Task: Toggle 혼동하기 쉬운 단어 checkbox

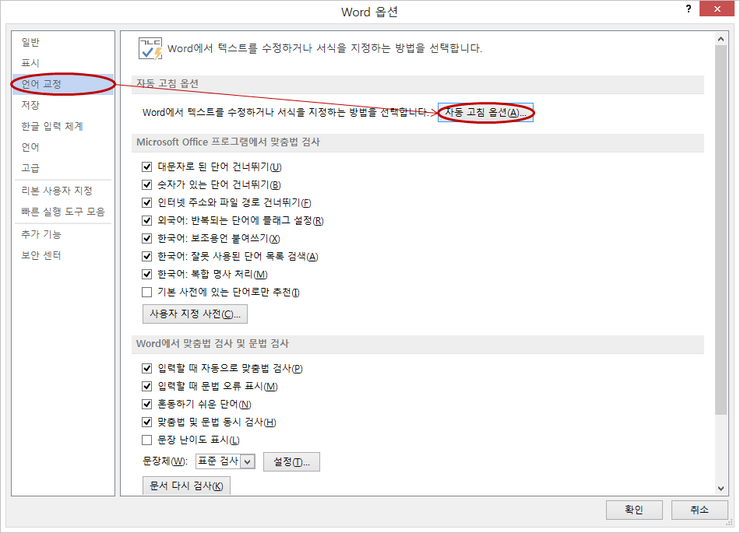Action: (x=147, y=404)
